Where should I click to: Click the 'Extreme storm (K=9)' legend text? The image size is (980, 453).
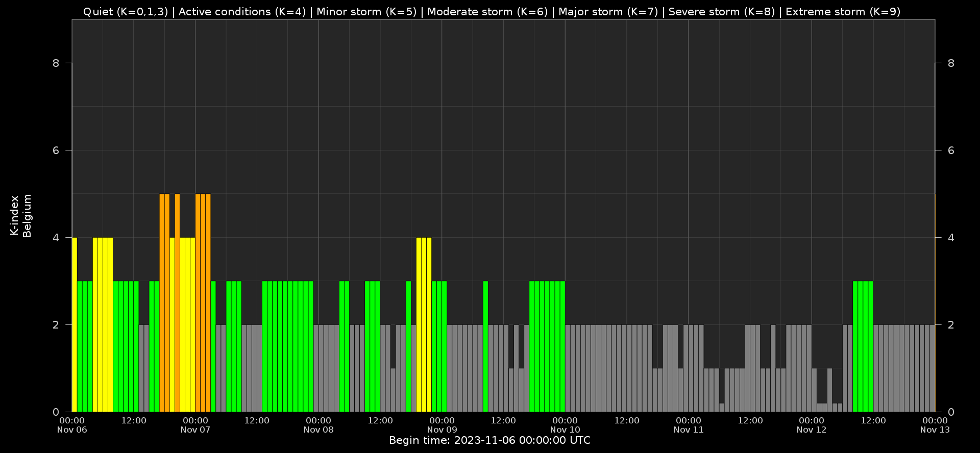[843, 12]
